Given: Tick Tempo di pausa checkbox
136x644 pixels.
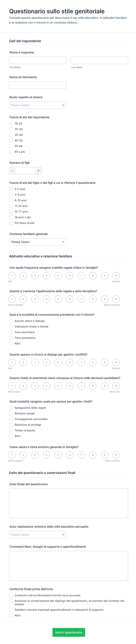Looking at the screenshot, I should click(x=11, y=430).
